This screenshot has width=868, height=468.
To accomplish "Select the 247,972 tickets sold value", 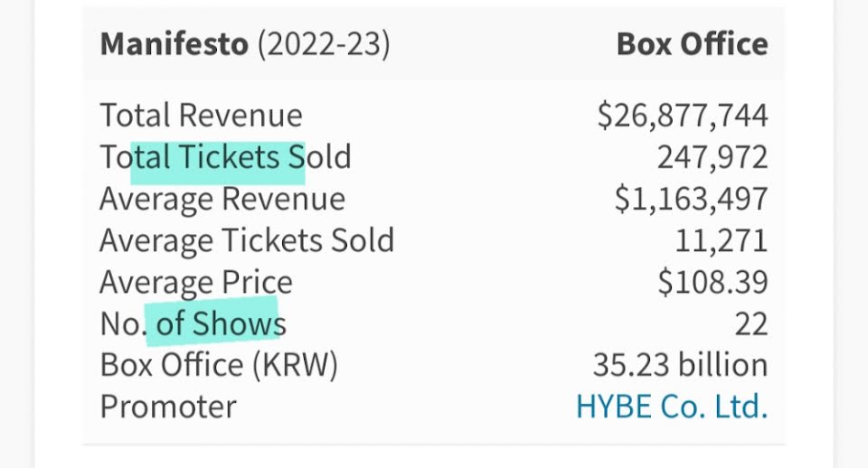I will tap(712, 157).
